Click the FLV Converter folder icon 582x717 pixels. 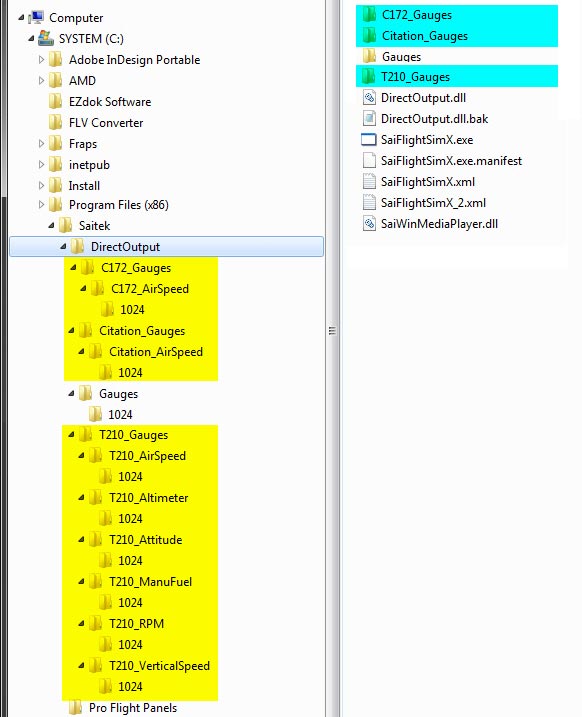tap(55, 123)
